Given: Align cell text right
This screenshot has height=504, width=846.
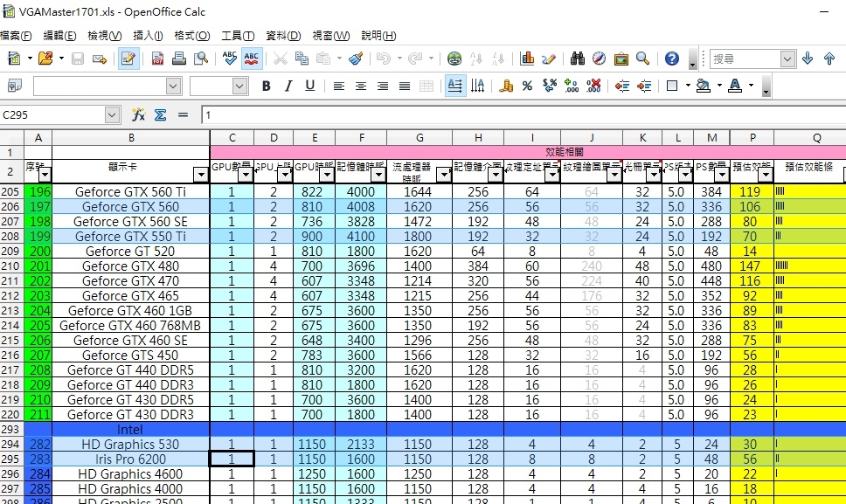Looking at the screenshot, I should 383,86.
